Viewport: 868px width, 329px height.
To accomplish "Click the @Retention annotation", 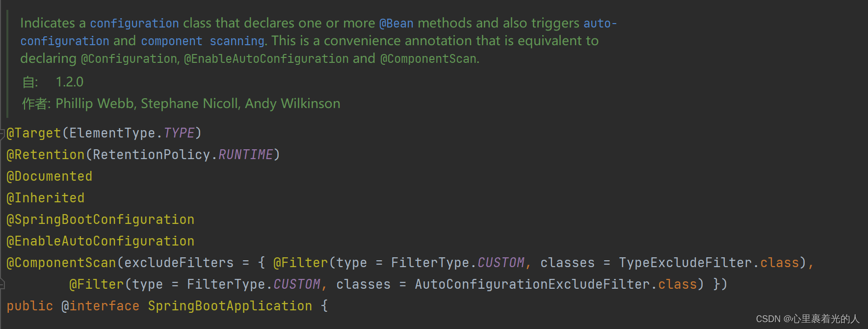I will point(46,155).
